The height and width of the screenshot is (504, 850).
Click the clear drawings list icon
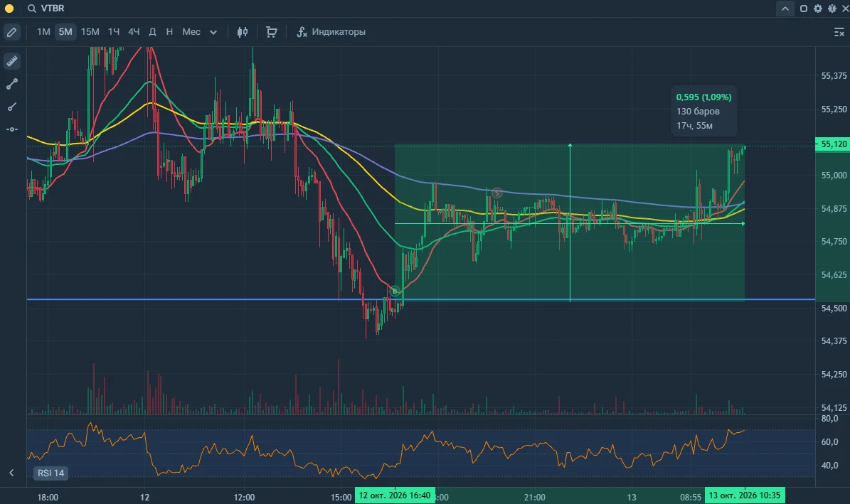(839, 33)
